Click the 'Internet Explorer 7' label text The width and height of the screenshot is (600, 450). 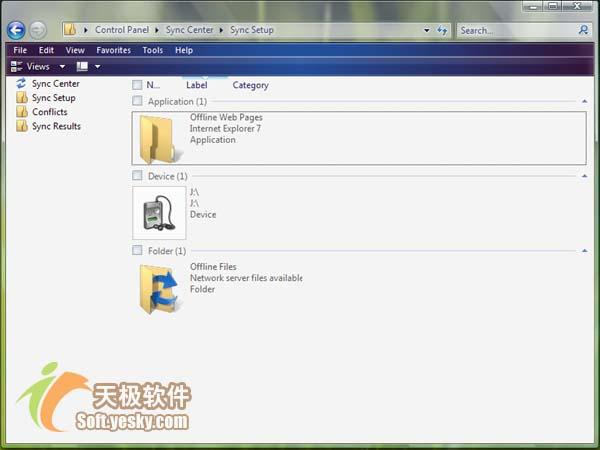pyautogui.click(x=225, y=129)
